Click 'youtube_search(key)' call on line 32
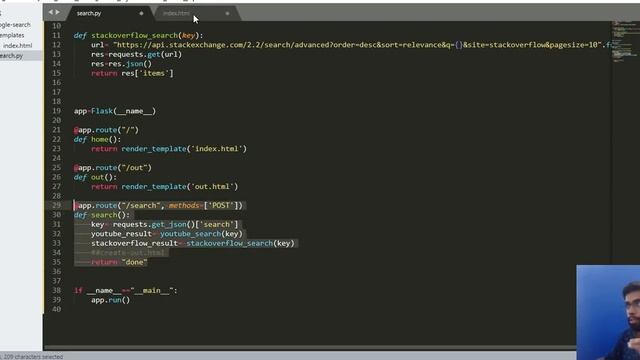 201,234
